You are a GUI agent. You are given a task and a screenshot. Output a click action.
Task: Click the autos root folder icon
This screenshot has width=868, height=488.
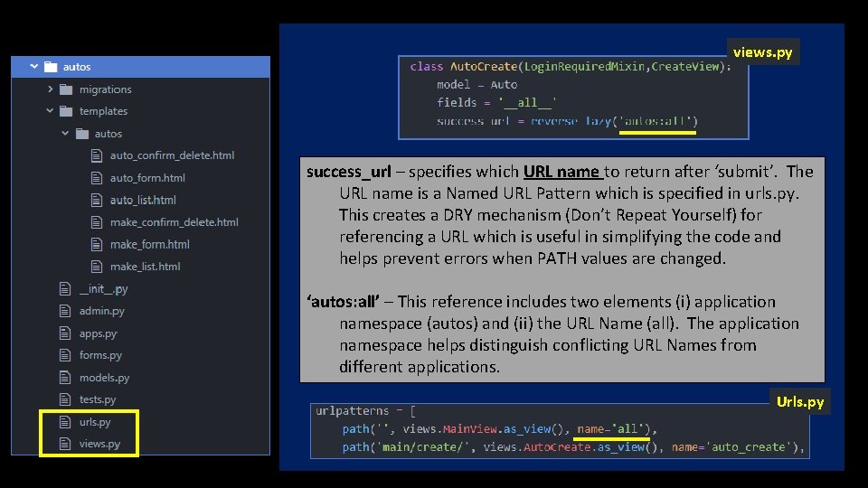point(51,67)
